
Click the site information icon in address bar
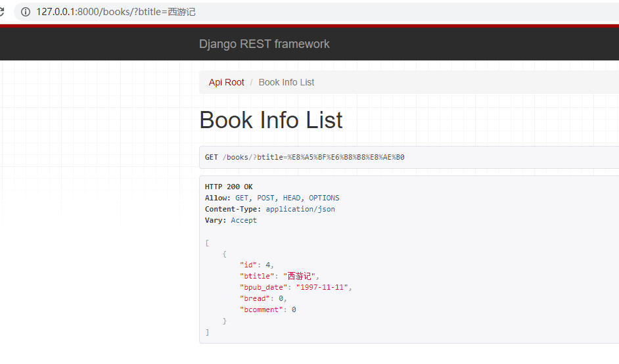[26, 12]
